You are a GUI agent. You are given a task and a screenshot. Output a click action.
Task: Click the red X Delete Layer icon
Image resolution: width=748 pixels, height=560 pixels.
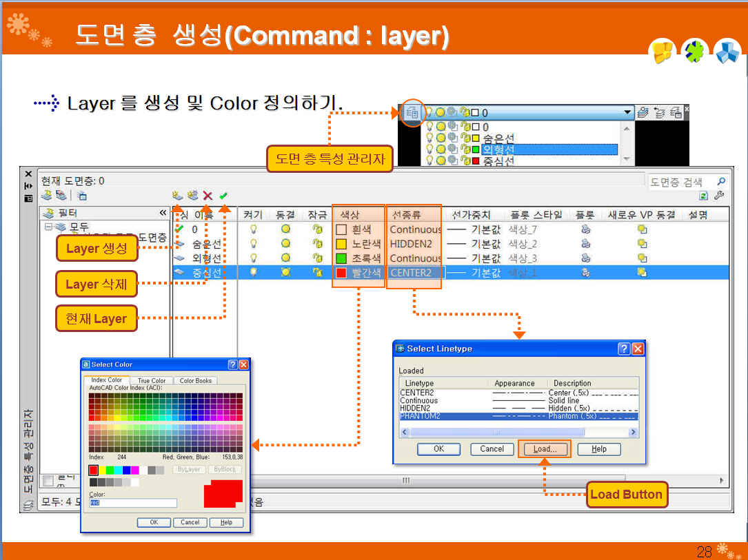[208, 196]
